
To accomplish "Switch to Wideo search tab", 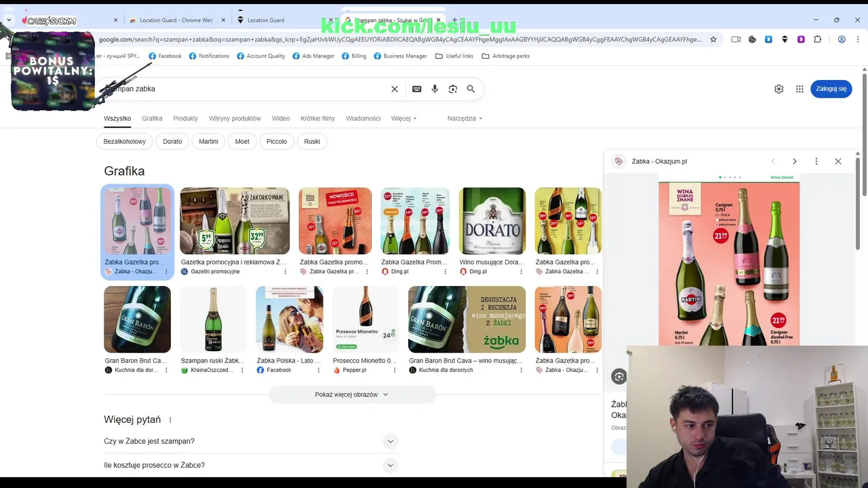I will pyautogui.click(x=281, y=119).
